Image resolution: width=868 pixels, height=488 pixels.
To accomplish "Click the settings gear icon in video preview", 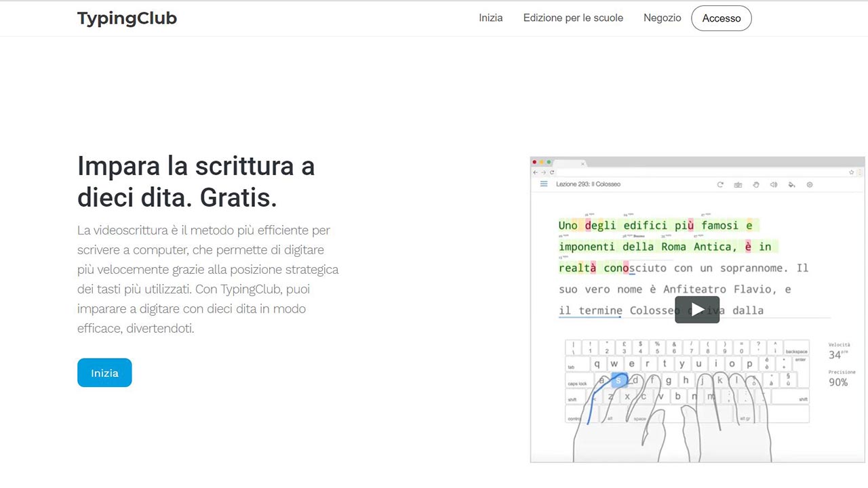I will pyautogui.click(x=810, y=184).
